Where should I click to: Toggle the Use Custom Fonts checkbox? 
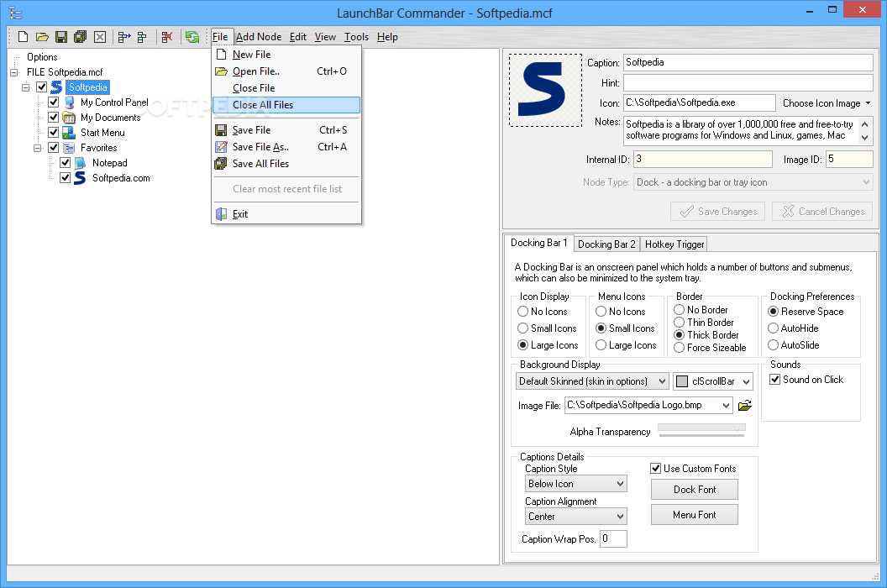tap(656, 468)
